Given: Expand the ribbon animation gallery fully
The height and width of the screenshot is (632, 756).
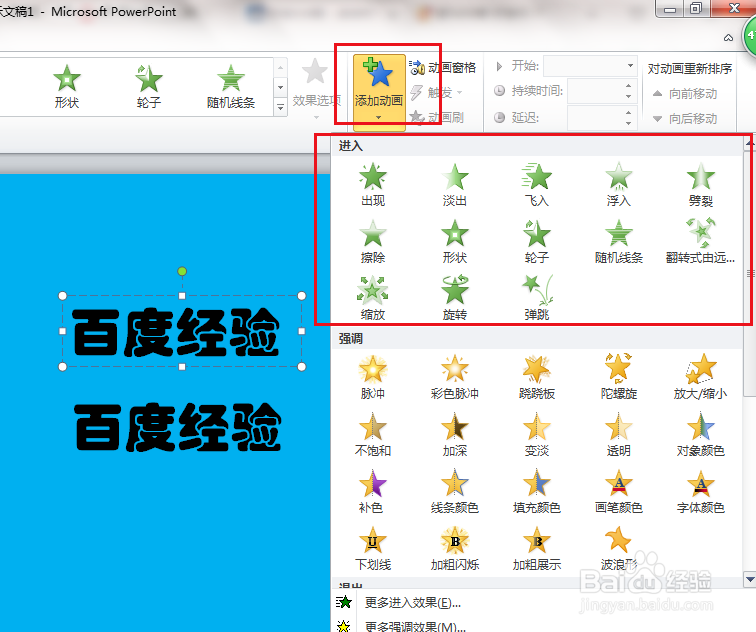Looking at the screenshot, I should pyautogui.click(x=280, y=107).
